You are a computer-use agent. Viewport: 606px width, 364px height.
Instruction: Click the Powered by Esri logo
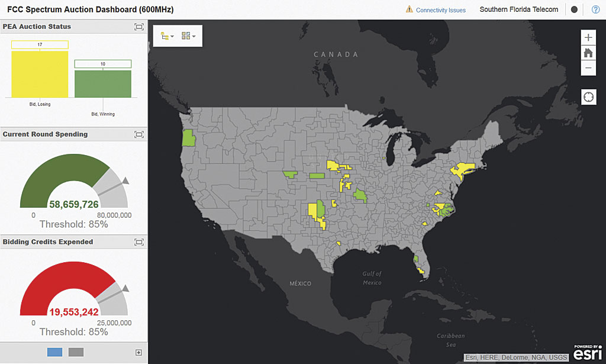click(588, 352)
